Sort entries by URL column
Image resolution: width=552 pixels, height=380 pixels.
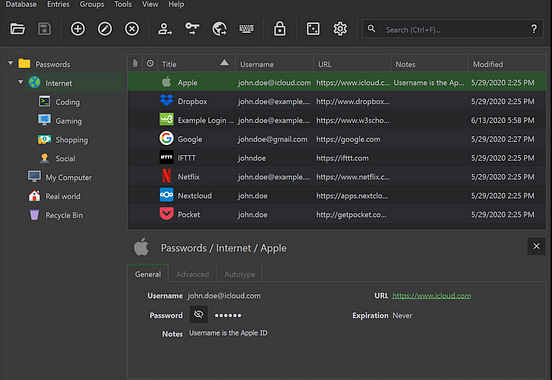coord(352,64)
